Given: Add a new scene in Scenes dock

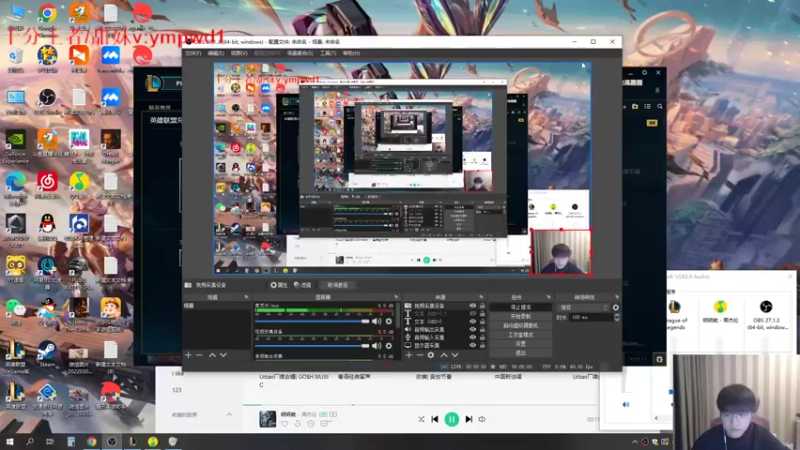Looking at the screenshot, I should point(188,355).
